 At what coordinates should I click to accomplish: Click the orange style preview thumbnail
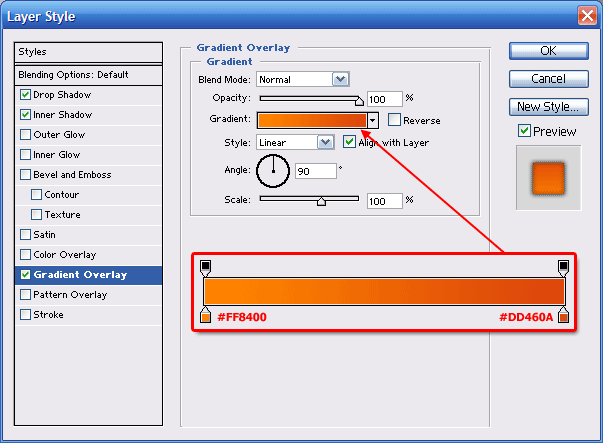pyautogui.click(x=547, y=178)
